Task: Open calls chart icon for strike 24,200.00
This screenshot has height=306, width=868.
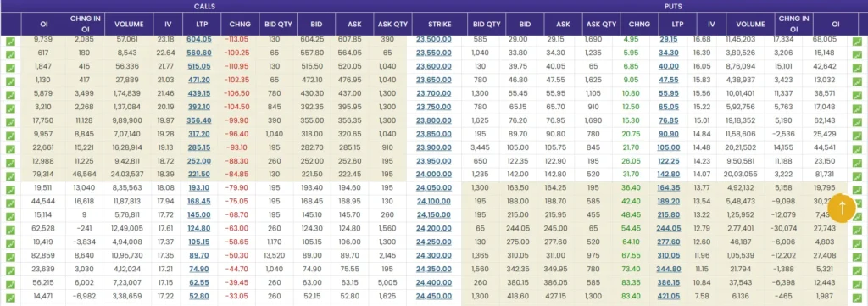Action: click(10, 231)
